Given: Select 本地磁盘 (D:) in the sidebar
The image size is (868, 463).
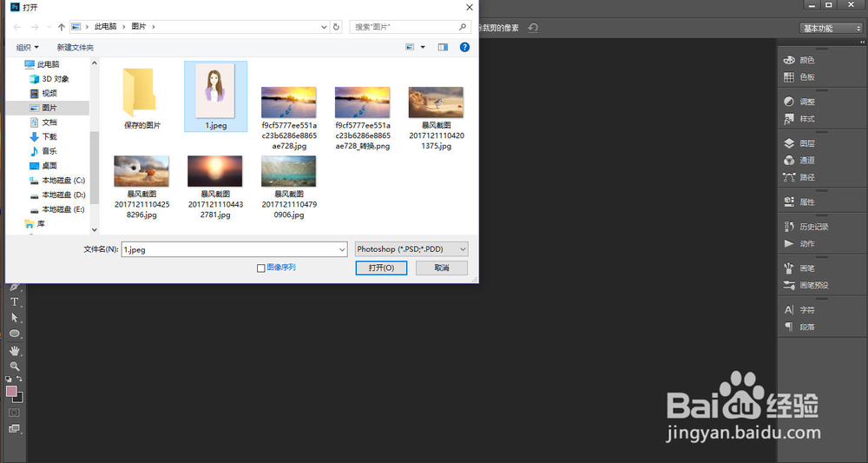Looking at the screenshot, I should tap(57, 195).
